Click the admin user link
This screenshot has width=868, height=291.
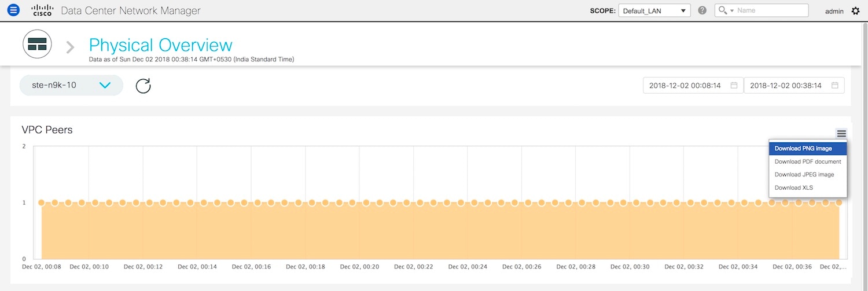click(834, 11)
